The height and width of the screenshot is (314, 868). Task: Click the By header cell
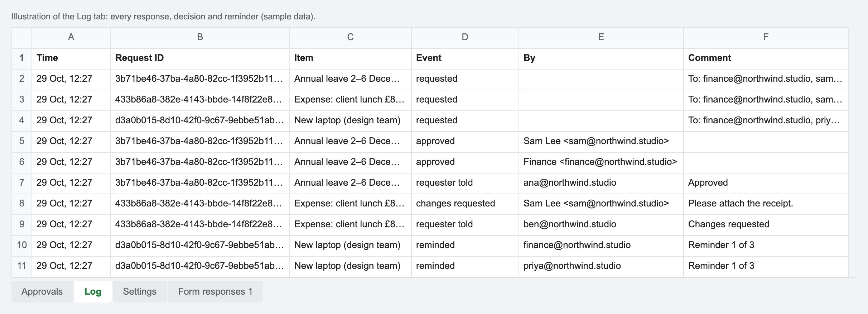(x=601, y=59)
